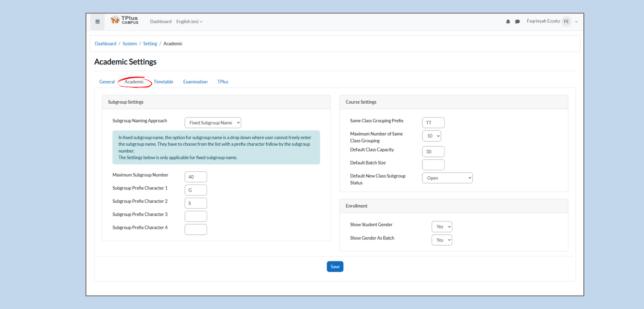
Task: Expand the user account menu arrow
Action: pos(576,22)
